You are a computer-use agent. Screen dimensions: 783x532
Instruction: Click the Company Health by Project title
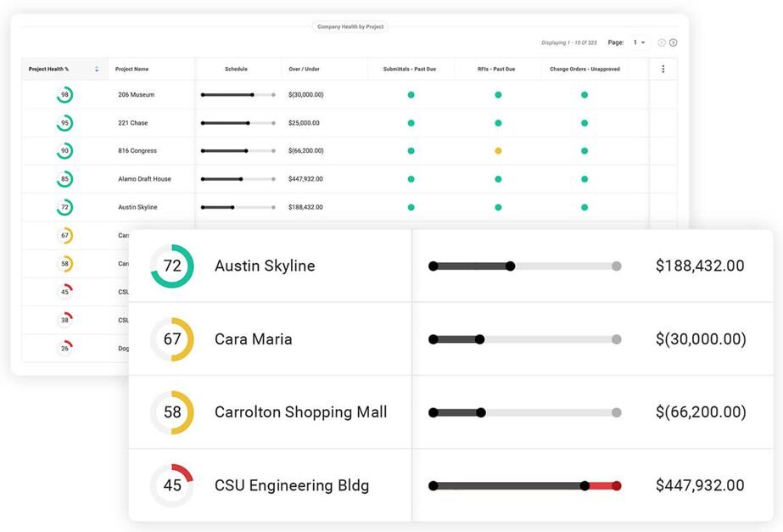point(351,26)
